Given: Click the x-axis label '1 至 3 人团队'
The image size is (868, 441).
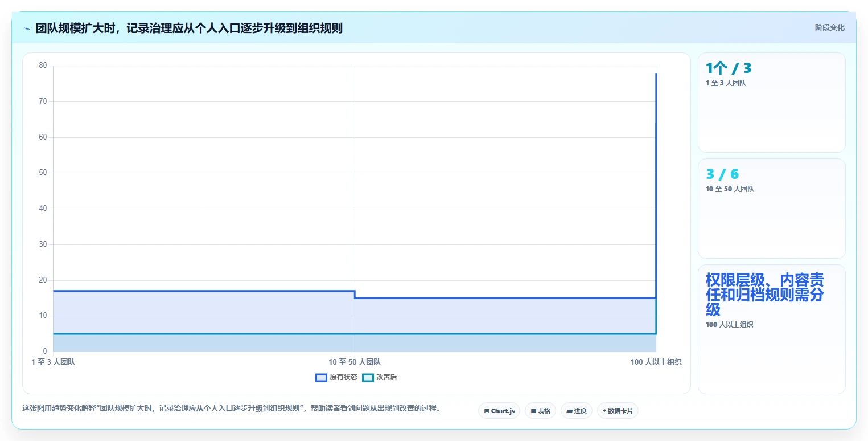Looking at the screenshot, I should pyautogui.click(x=53, y=362).
